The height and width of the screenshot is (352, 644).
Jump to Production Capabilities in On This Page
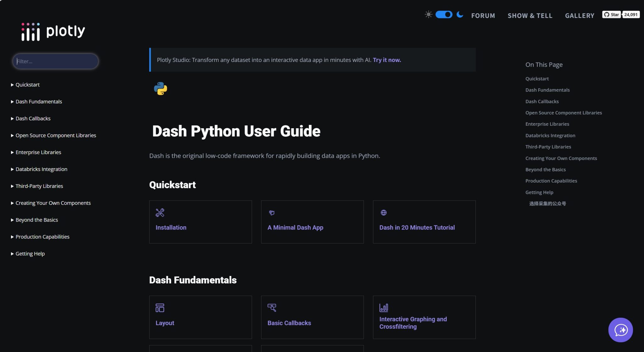pos(551,181)
